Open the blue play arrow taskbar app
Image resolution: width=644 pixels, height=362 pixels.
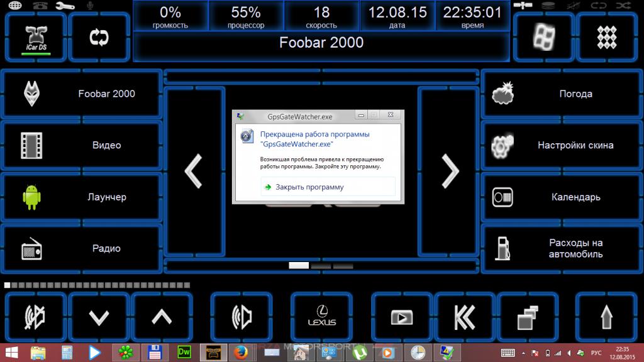[95, 353]
